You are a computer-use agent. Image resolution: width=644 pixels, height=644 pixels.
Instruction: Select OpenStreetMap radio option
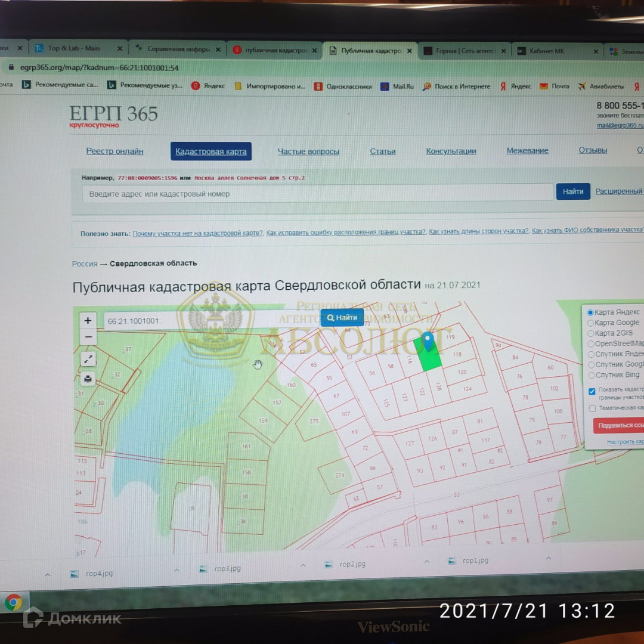pos(591,344)
